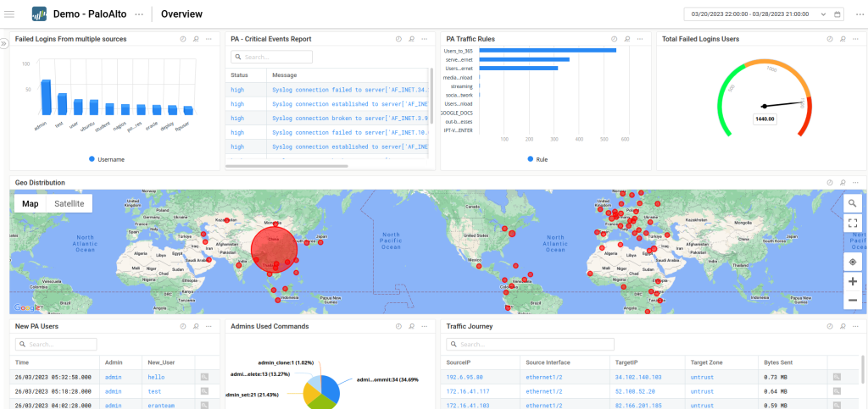Image resolution: width=868 pixels, height=409 pixels.
Task: Open source IP 192.6.95.80 link
Action: click(465, 377)
